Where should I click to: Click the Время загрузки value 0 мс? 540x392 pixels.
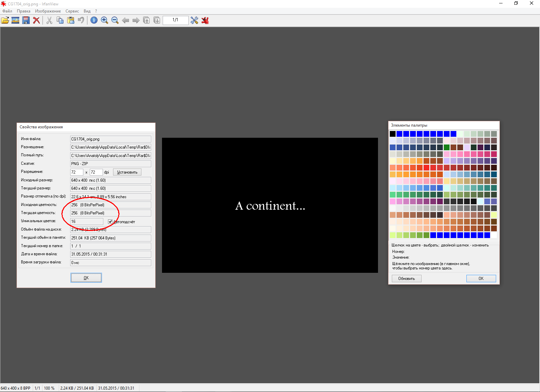pyautogui.click(x=111, y=263)
